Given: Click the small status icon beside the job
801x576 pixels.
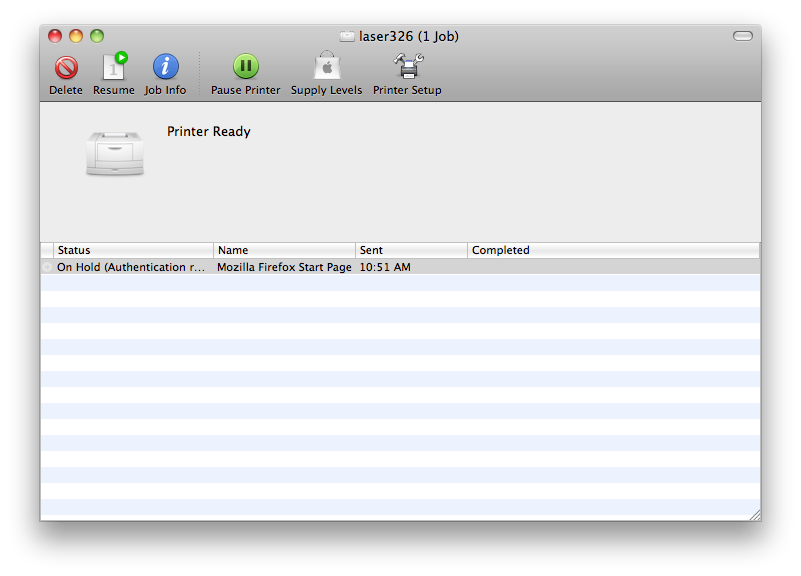Looking at the screenshot, I should (x=47, y=267).
